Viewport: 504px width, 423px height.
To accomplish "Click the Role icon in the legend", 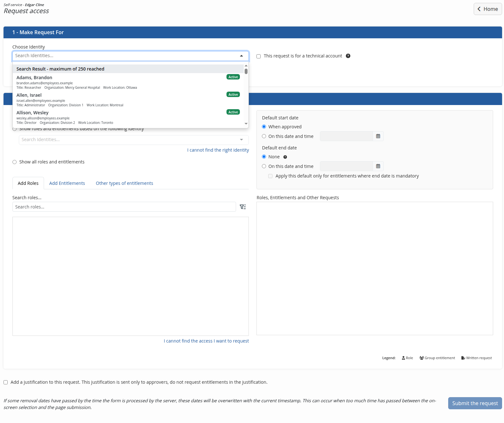I will coord(403,358).
